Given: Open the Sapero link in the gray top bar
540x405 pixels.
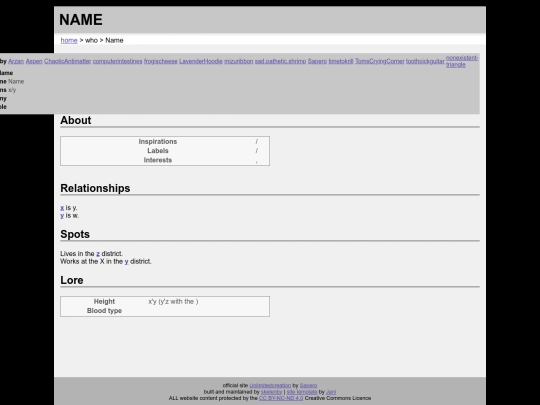Looking at the screenshot, I should pyautogui.click(x=317, y=61).
